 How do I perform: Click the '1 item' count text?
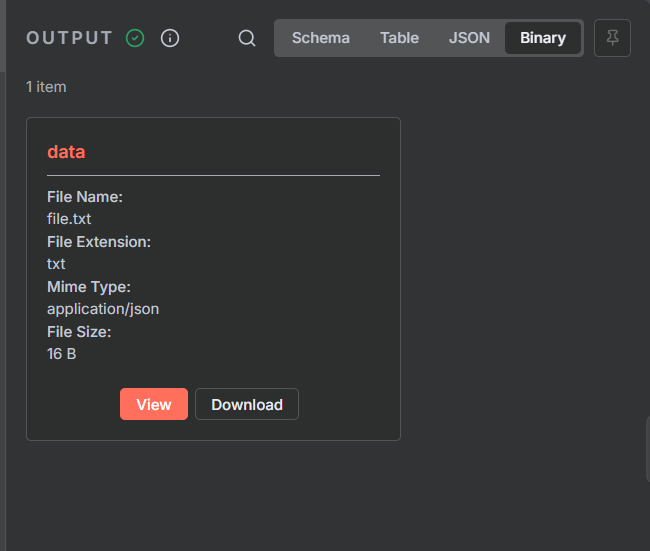tap(46, 87)
